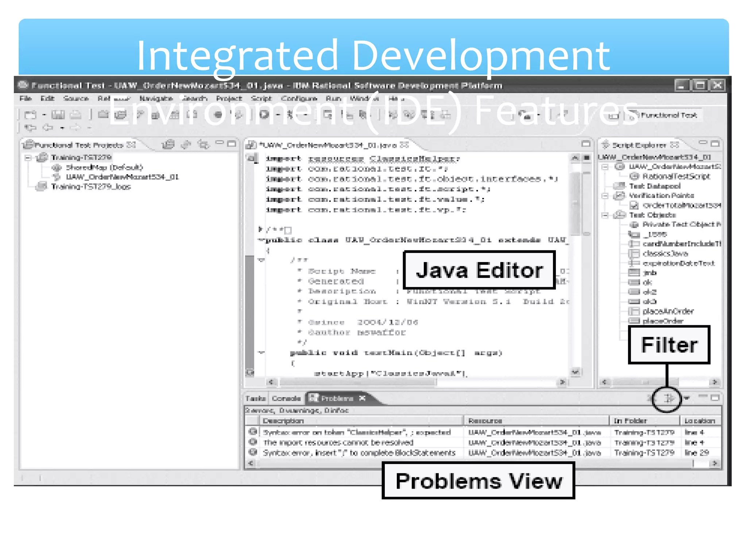Select the Functional Test Projects view tab
The width and height of the screenshot is (747, 560).
click(x=80, y=145)
